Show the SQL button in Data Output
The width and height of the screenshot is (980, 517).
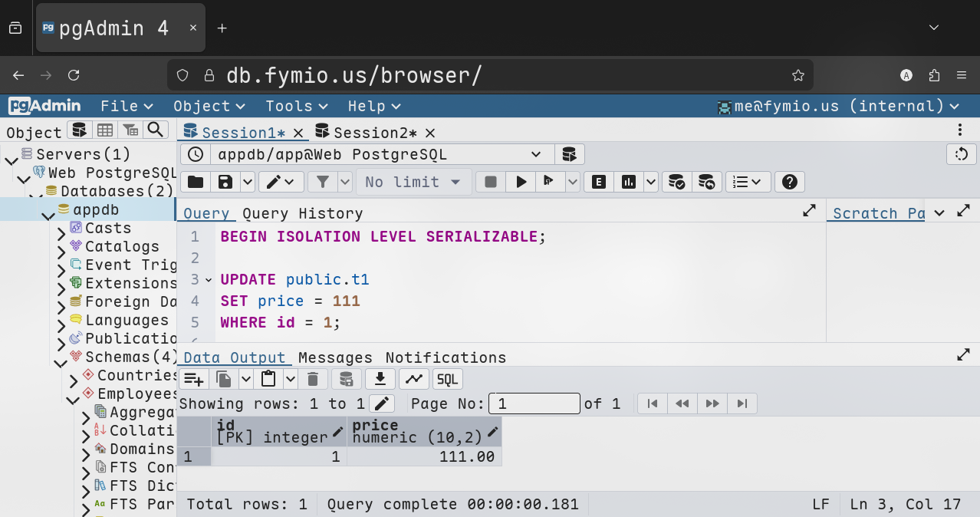tap(447, 379)
